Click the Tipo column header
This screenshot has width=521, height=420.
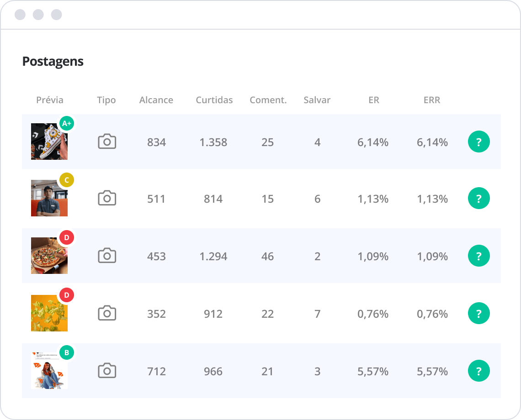[x=106, y=100]
